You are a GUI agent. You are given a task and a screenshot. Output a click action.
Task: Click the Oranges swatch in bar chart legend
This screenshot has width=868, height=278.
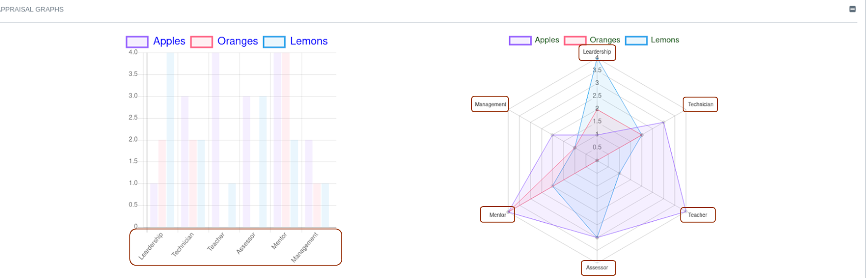tap(201, 42)
